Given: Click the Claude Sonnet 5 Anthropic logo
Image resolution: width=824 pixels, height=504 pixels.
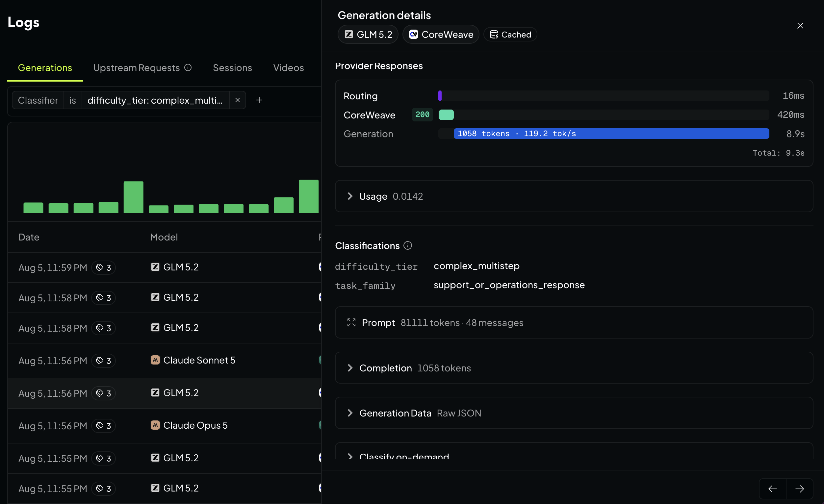Looking at the screenshot, I should pyautogui.click(x=155, y=360).
